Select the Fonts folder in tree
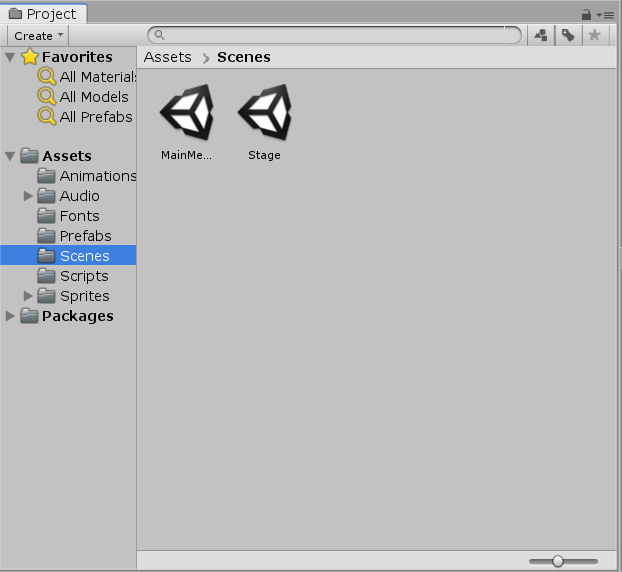This screenshot has width=622, height=572. point(68,216)
